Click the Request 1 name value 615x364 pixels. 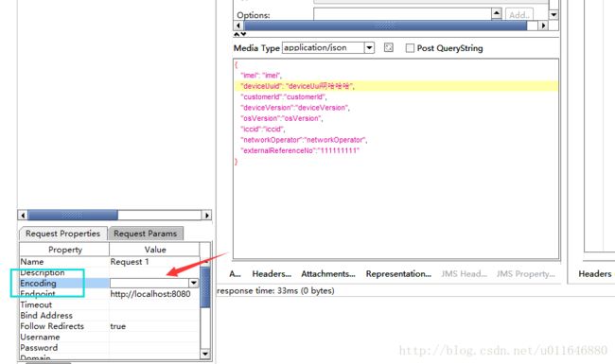(130, 262)
